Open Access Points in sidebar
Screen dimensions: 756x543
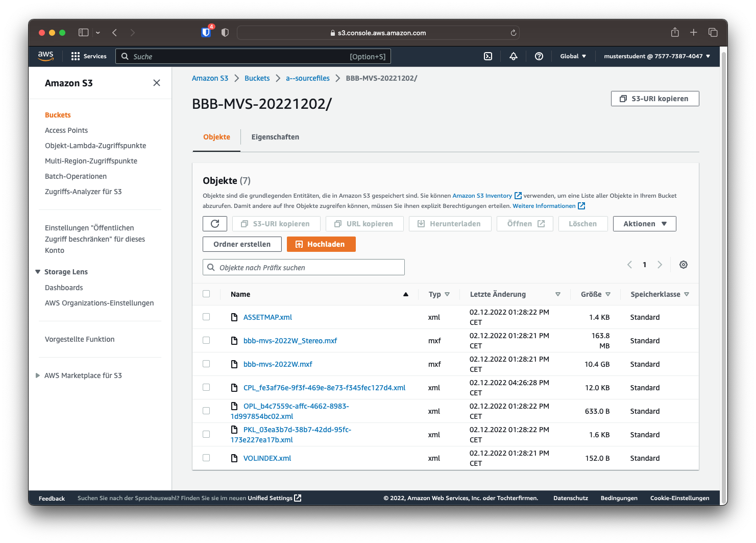click(66, 130)
